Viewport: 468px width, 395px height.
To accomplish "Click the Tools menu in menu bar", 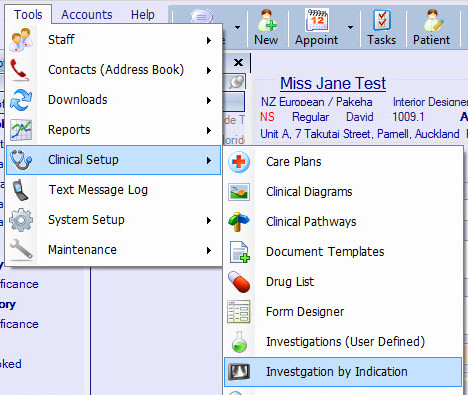I will click(28, 15).
